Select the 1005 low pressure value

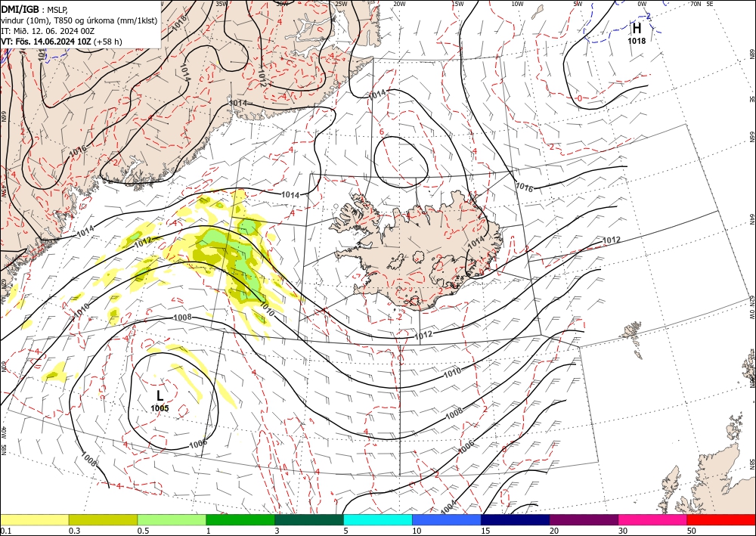point(160,408)
